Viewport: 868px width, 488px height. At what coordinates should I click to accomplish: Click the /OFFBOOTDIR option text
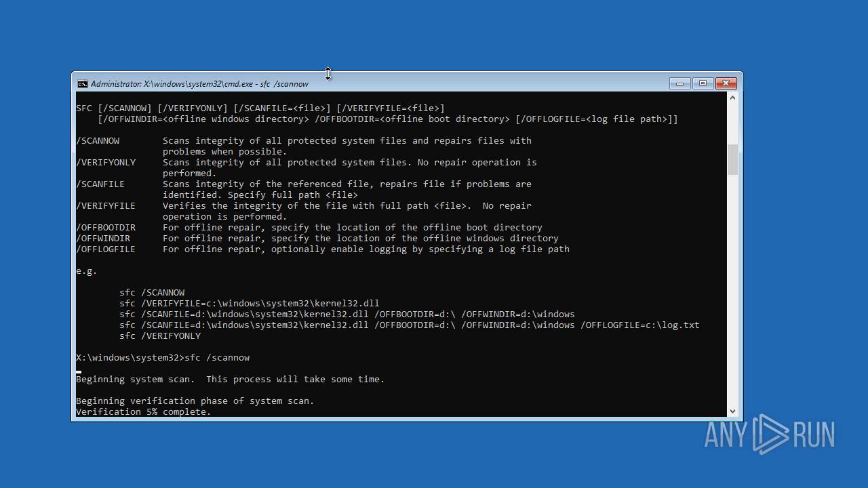[x=106, y=228]
